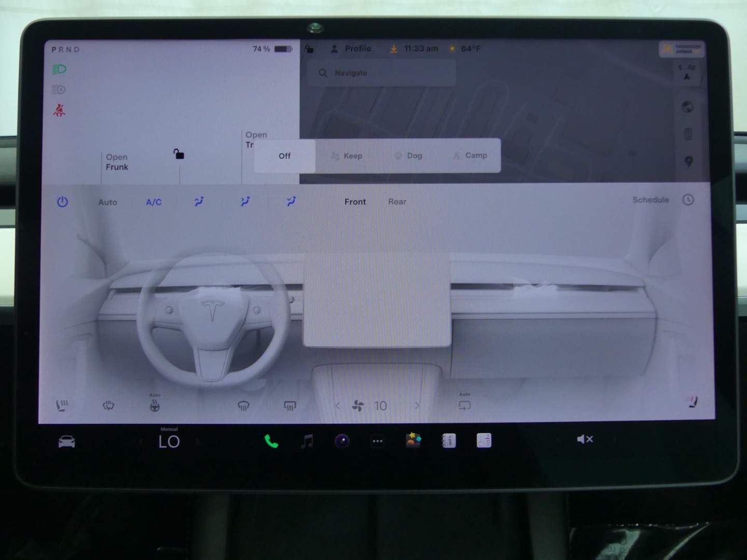Image resolution: width=747 pixels, height=560 pixels.
Task: Launch the dashcam camera app
Action: click(342, 441)
